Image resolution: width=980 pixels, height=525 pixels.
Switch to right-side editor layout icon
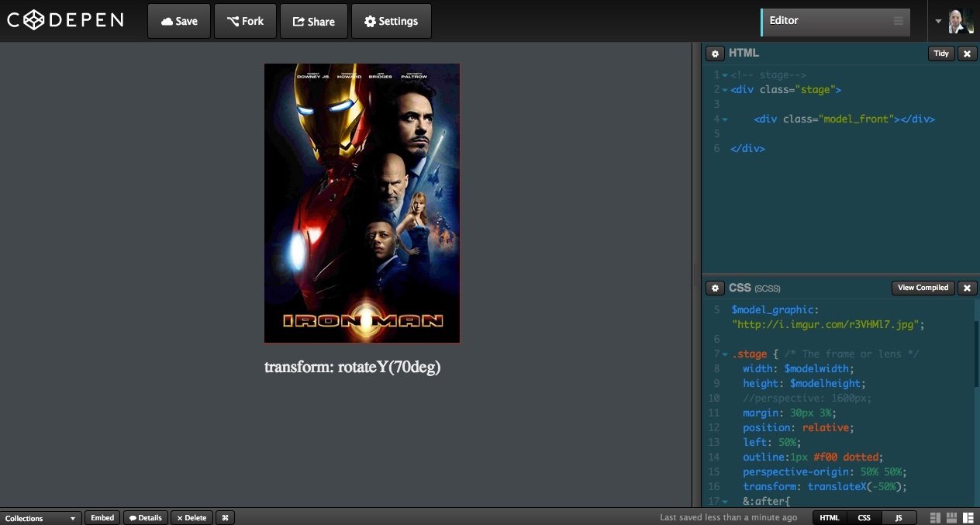pyautogui.click(x=968, y=518)
